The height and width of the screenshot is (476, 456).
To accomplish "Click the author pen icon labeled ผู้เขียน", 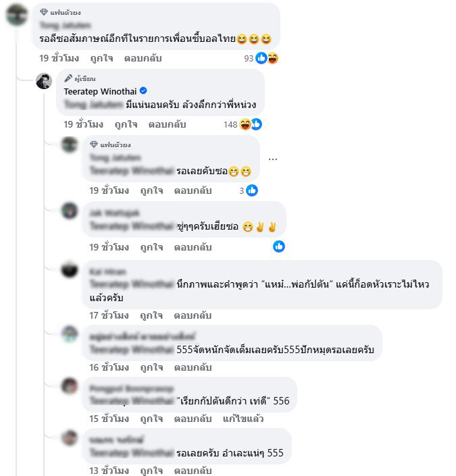I will coord(68,78).
